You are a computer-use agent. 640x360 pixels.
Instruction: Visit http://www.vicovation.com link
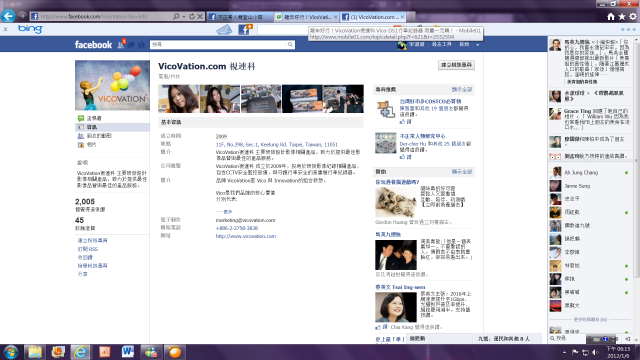246,236
